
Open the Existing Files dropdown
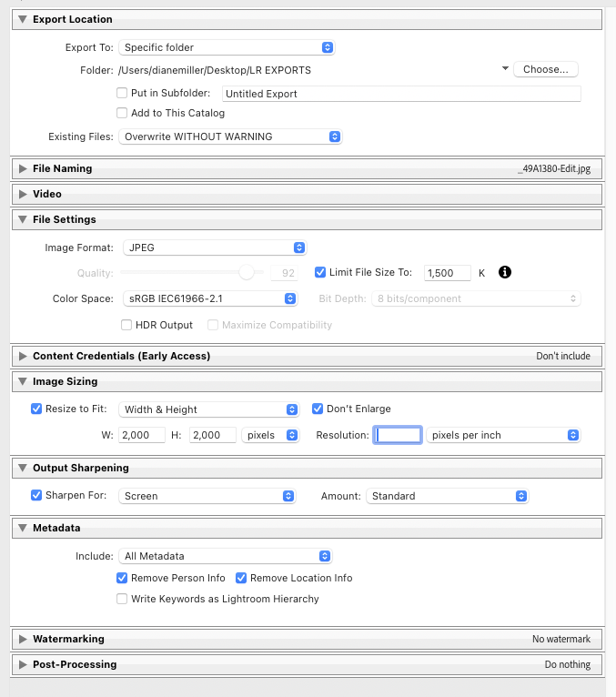230,136
